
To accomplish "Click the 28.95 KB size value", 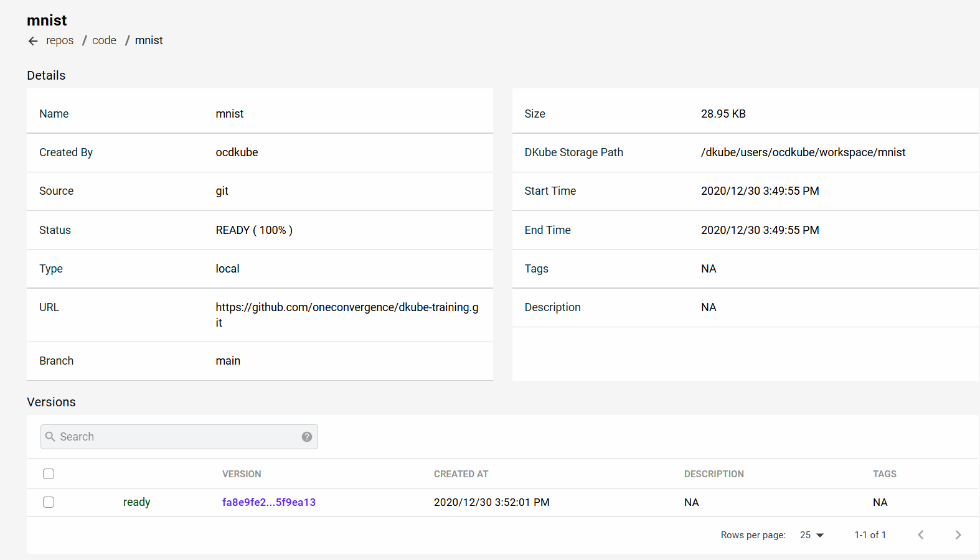I will pos(723,114).
